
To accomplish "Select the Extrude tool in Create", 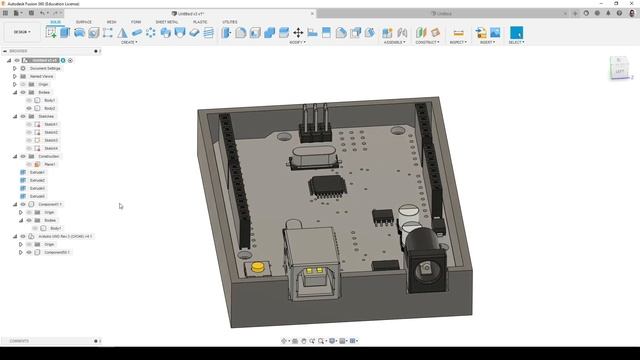I will (x=65, y=33).
